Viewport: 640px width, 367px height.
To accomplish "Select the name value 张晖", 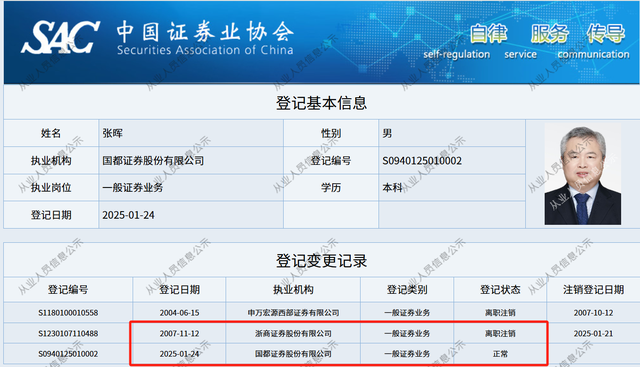I will tap(112, 133).
